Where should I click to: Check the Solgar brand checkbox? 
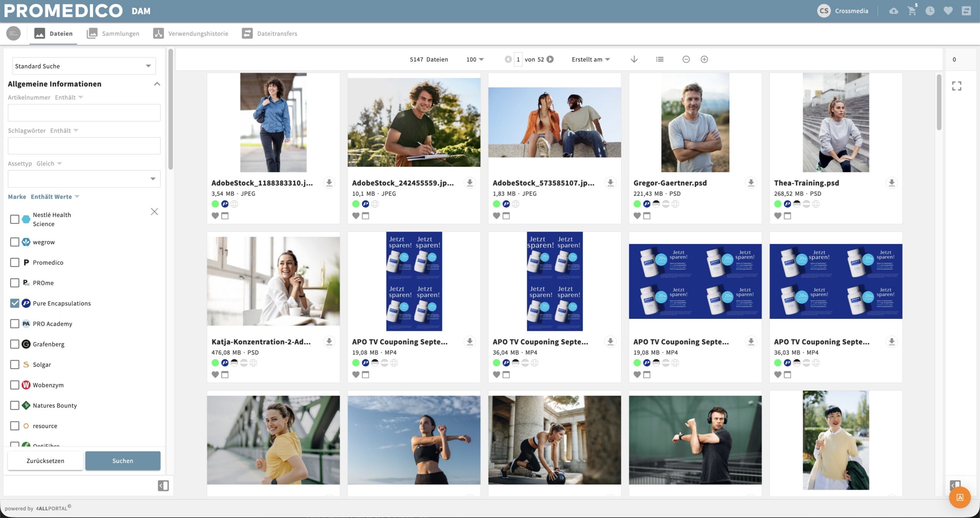pyautogui.click(x=15, y=364)
